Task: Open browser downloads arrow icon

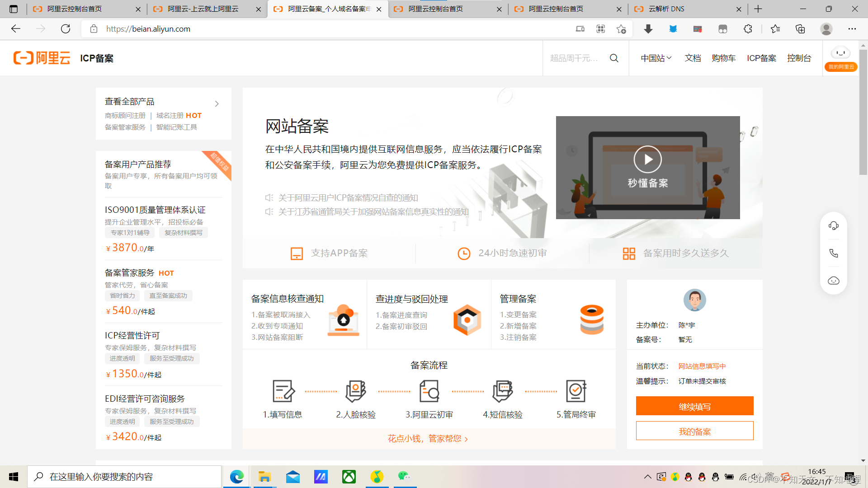Action: click(648, 29)
